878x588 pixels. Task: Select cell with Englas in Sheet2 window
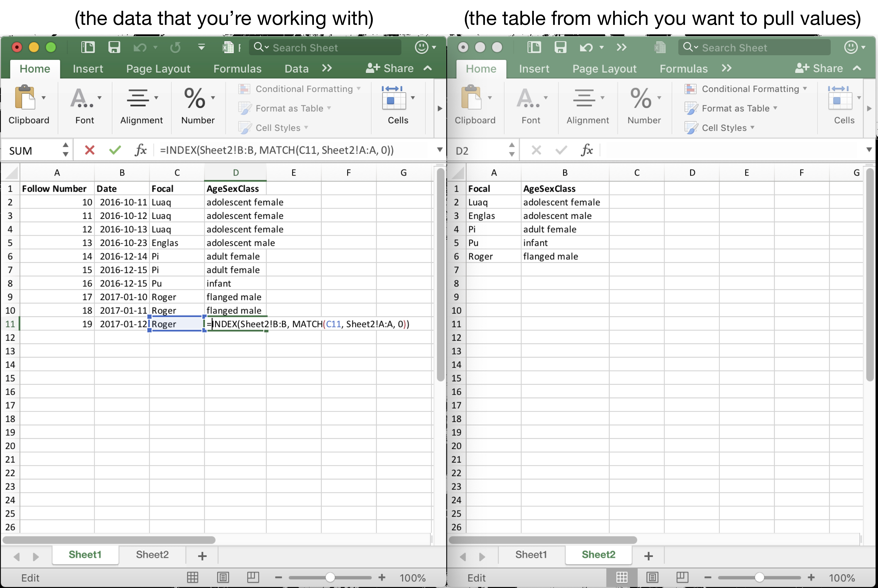(x=493, y=216)
